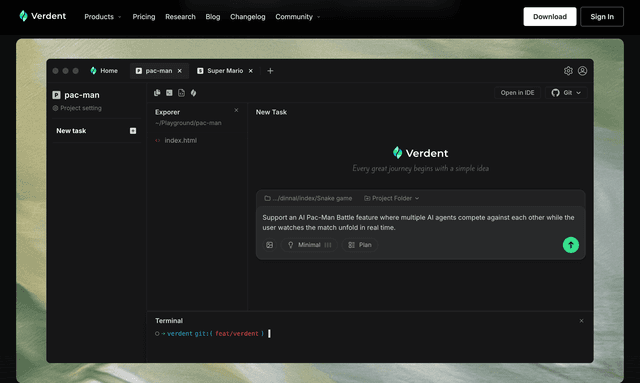Screen dimensions: 640x383
Task: Click the terminal prompt line
Action: (x=213, y=334)
